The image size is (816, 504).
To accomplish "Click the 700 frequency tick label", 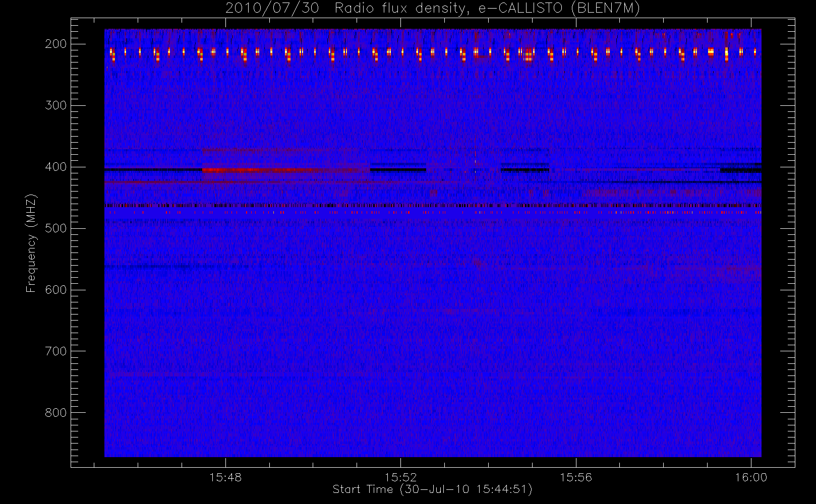I will [x=56, y=351].
